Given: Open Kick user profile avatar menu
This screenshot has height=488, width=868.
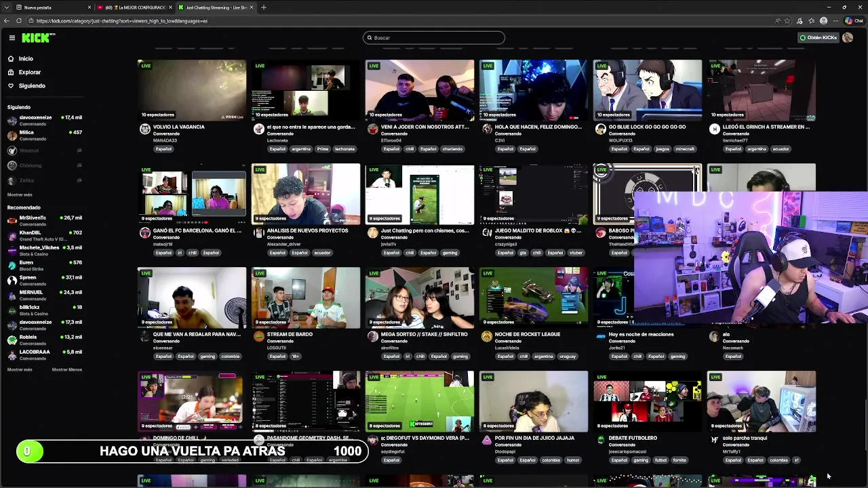Looking at the screenshot, I should pos(848,38).
